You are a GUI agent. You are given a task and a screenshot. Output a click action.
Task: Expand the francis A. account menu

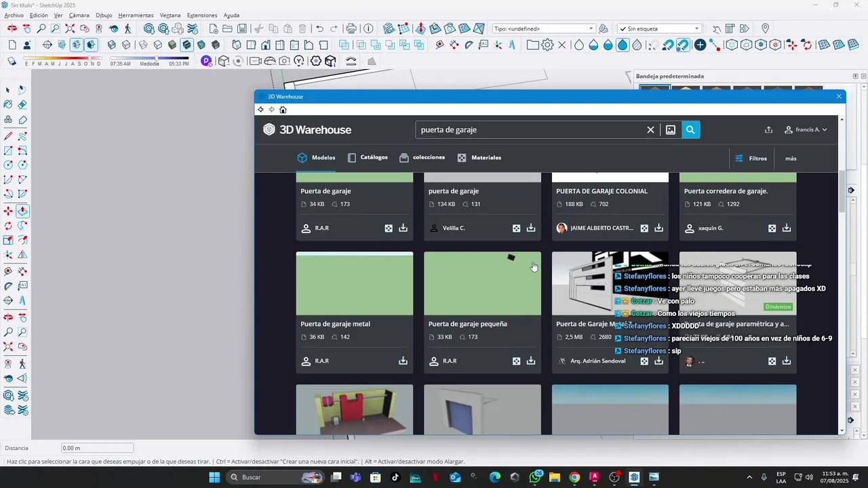[806, 129]
